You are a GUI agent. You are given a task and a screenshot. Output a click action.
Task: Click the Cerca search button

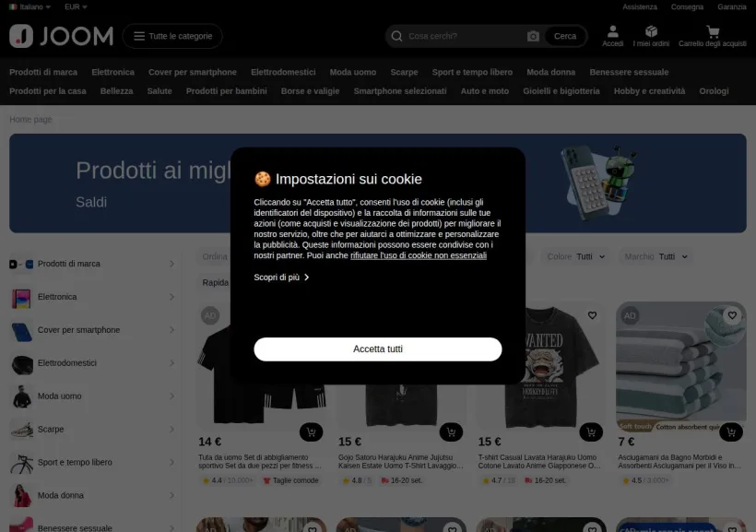[565, 36]
